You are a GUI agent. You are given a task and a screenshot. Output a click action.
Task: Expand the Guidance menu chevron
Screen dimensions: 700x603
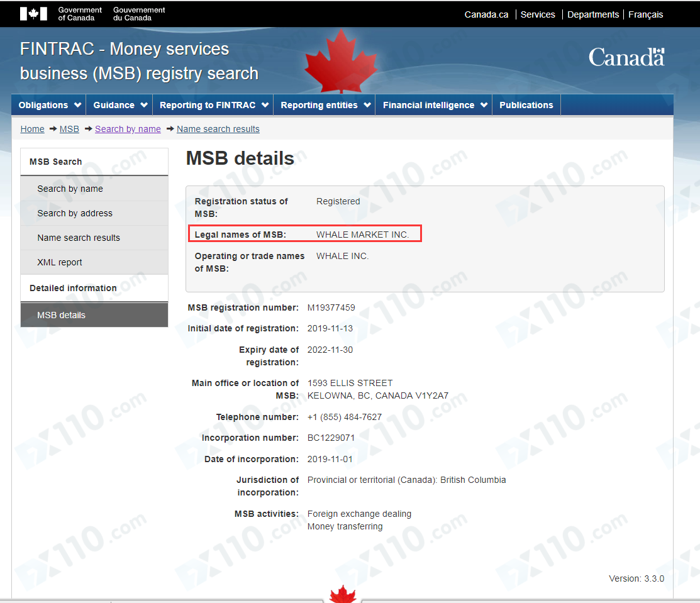[144, 105]
